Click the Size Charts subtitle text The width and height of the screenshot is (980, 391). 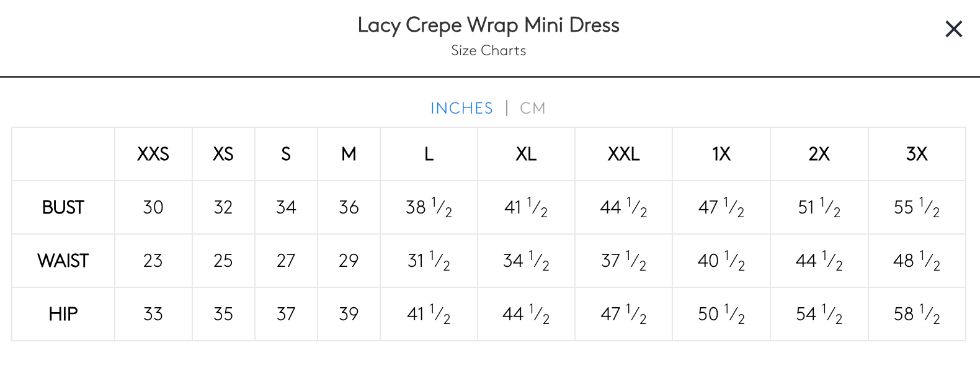(489, 51)
